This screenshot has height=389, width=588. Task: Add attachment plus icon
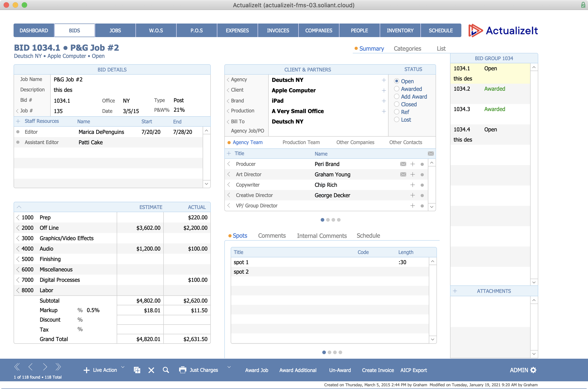coord(455,291)
